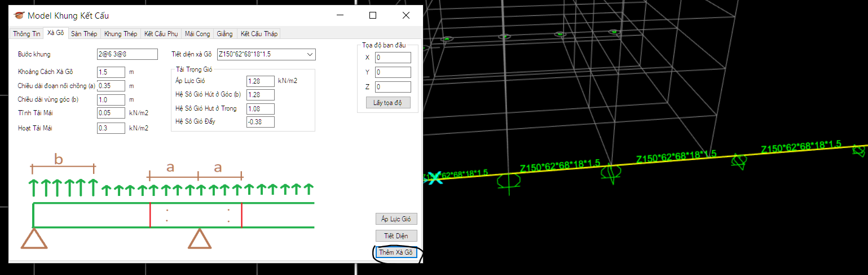
Task: Click the cyan X marker at purlin start
Action: pos(434,177)
